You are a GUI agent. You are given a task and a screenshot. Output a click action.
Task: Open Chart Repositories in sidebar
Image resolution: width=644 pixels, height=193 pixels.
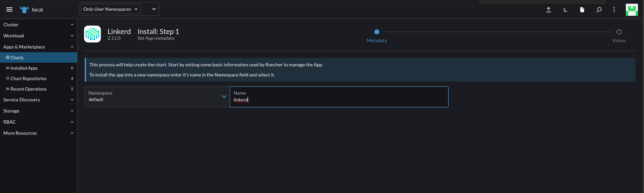tap(29, 78)
